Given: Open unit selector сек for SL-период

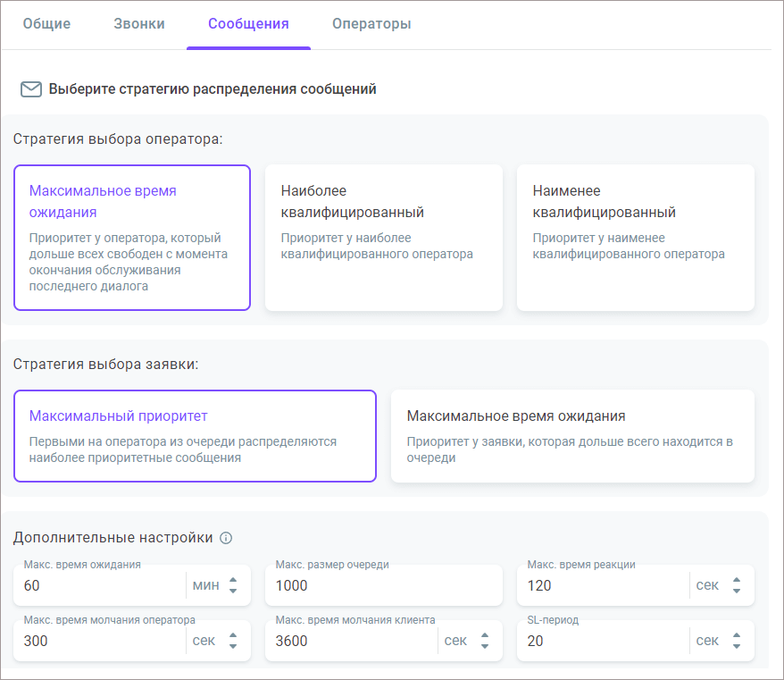Looking at the screenshot, I should coord(718,641).
